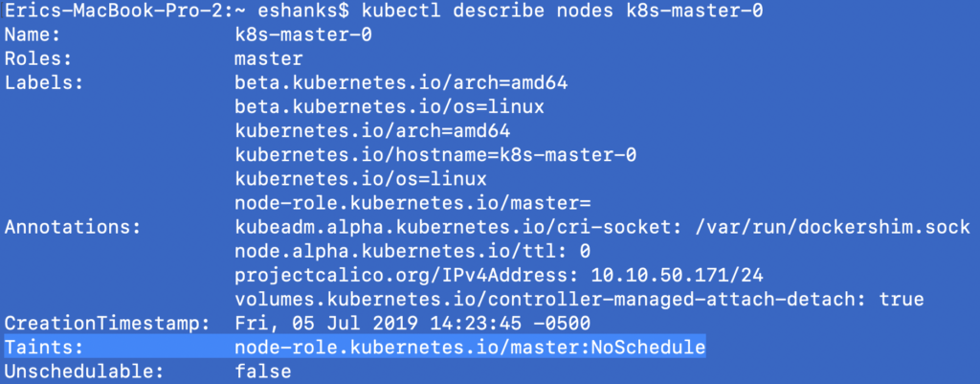Click the controller-managed-attach-detach annotation
The image size is (980, 384).
(x=579, y=299)
